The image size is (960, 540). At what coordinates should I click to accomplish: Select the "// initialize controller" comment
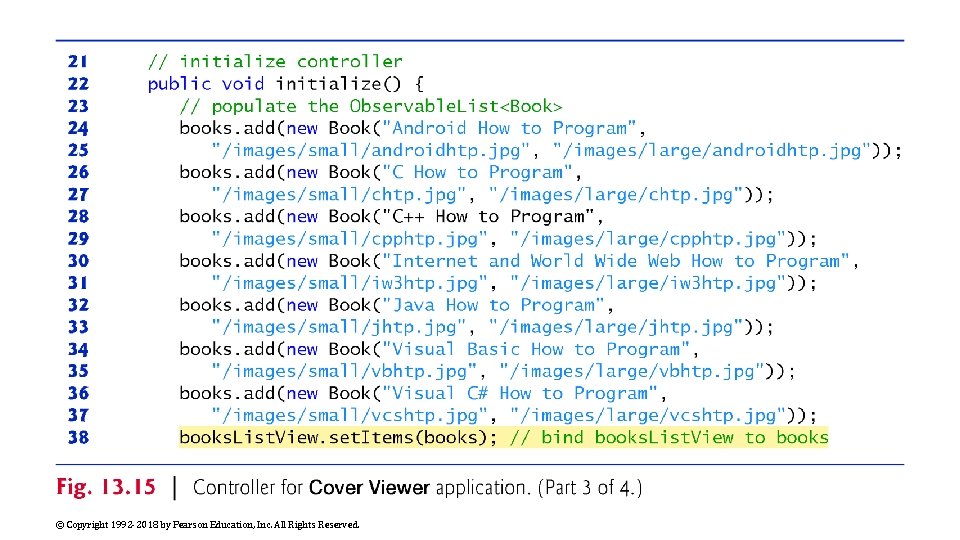(275, 61)
